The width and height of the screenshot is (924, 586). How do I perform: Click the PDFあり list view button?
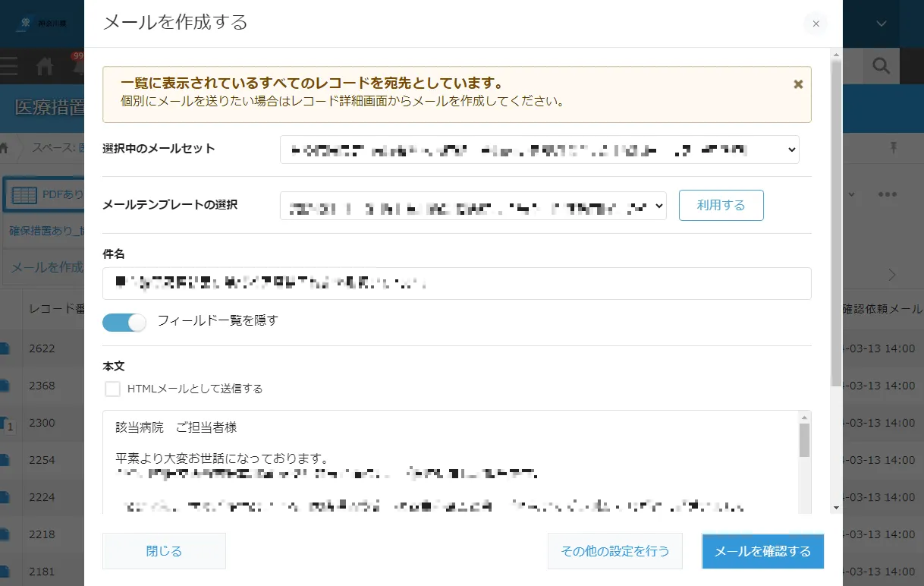(x=45, y=195)
